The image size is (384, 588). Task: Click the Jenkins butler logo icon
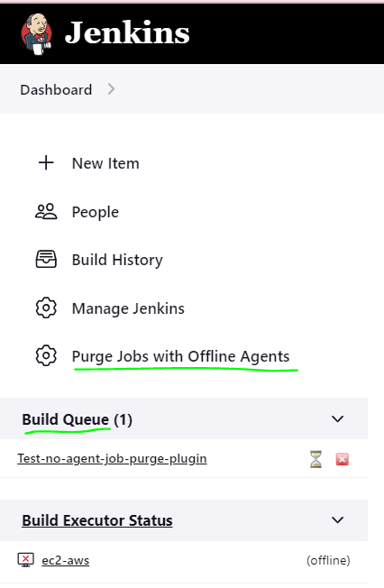tap(36, 34)
